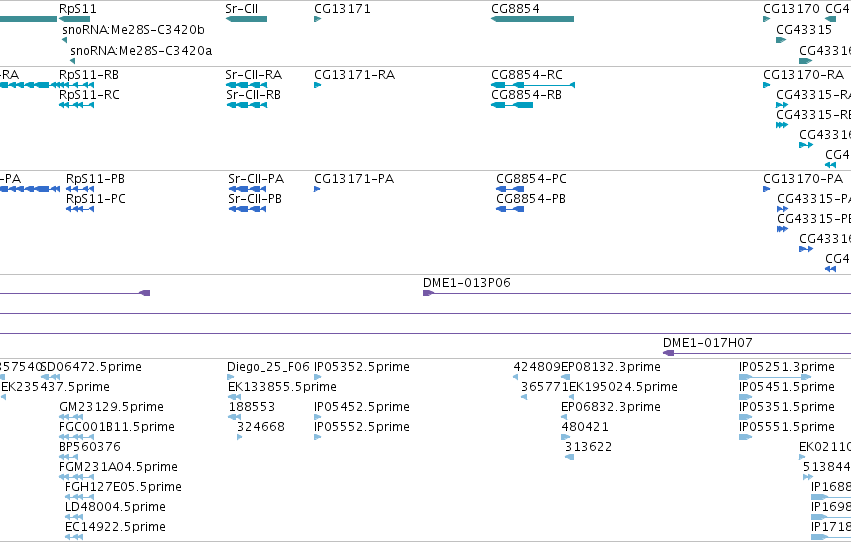The height and width of the screenshot is (542, 851).
Task: Select EST FGC001B11.5prime
Action: tap(117, 427)
